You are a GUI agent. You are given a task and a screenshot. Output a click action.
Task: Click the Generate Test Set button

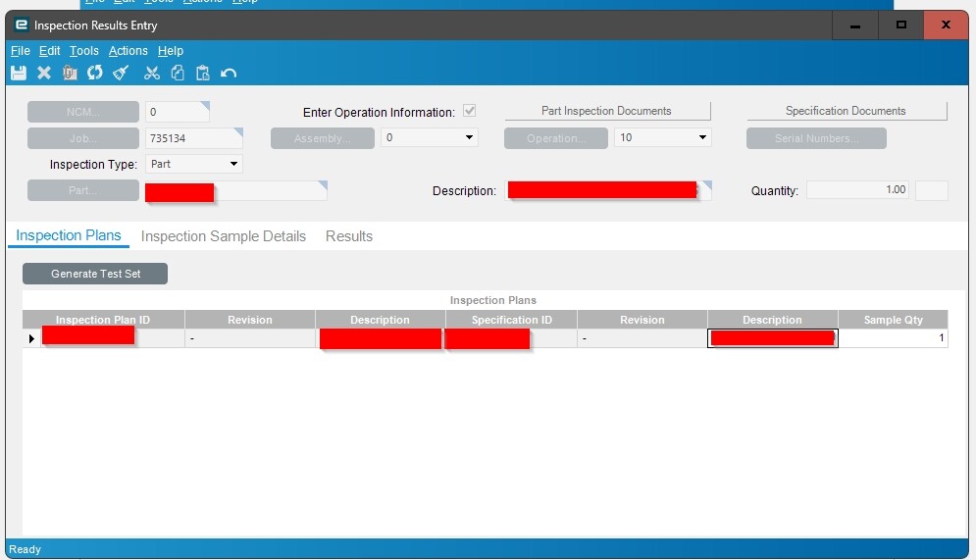[95, 274]
